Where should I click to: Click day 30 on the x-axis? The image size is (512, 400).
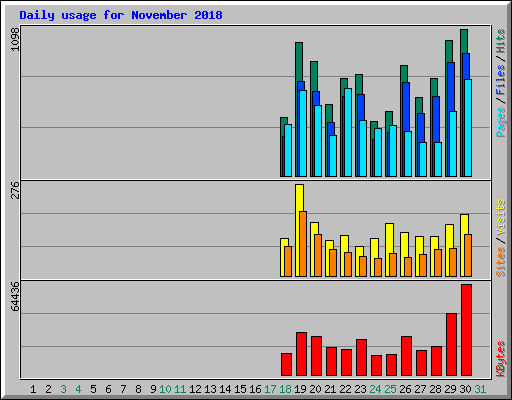(465, 389)
